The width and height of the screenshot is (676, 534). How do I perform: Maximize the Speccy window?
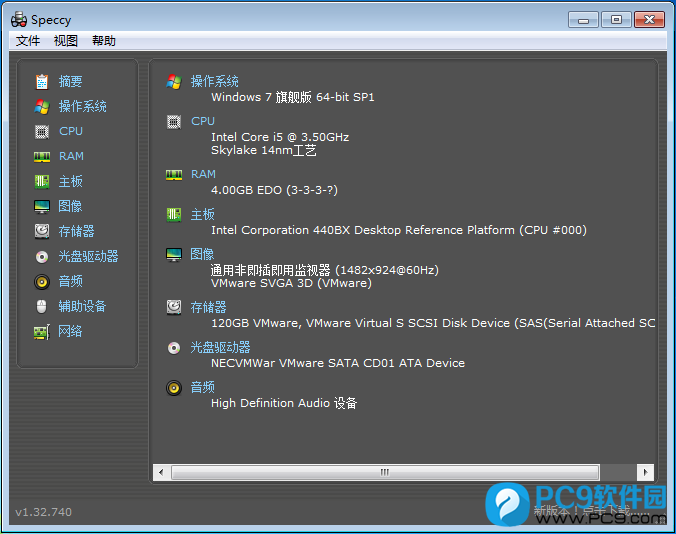point(617,20)
